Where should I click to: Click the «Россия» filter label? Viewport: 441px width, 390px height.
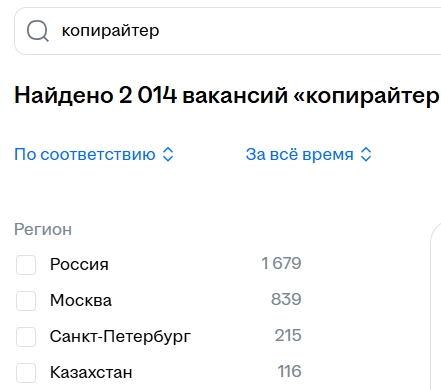[79, 265]
